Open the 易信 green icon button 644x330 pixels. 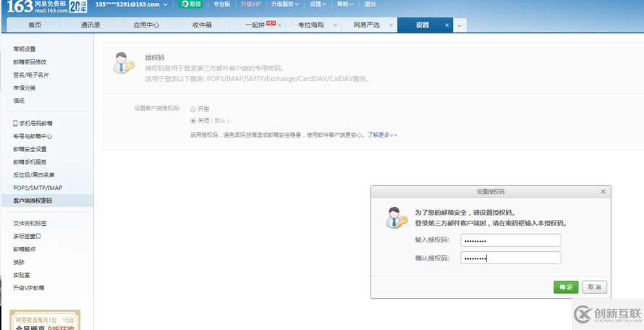(x=190, y=4)
